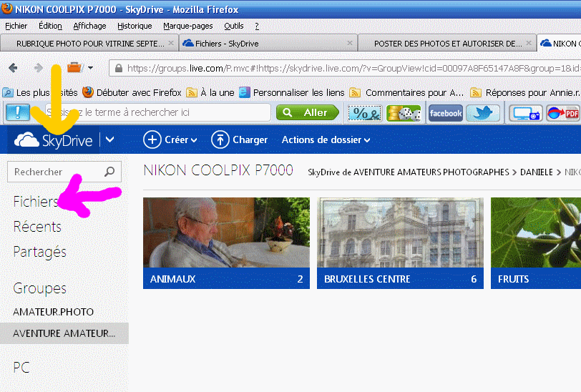Switch to RUBRIQUE PHOTO POUR VITRINE tab
Viewport: 581px width, 392px height.
[x=89, y=44]
